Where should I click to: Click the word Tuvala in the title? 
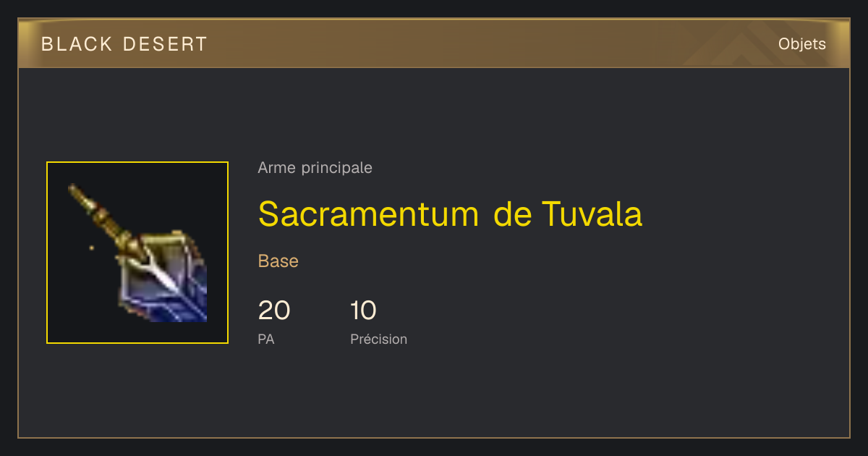(592, 214)
